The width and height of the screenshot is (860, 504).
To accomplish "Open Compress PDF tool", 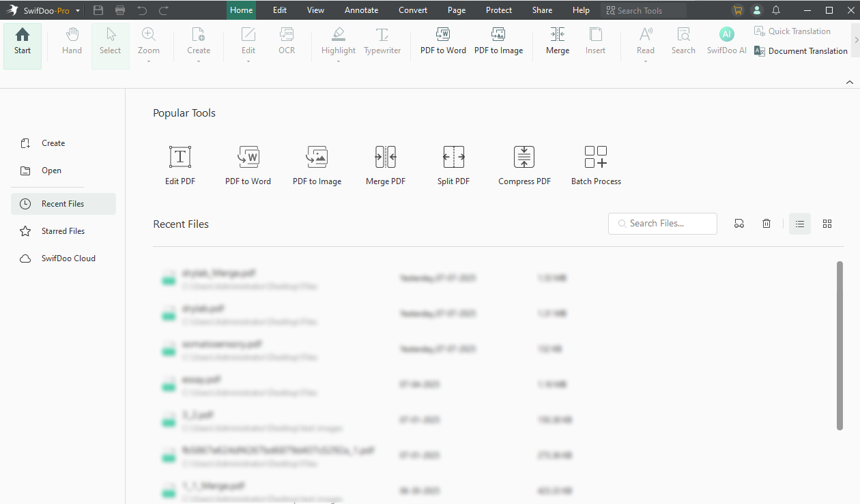I will (524, 165).
